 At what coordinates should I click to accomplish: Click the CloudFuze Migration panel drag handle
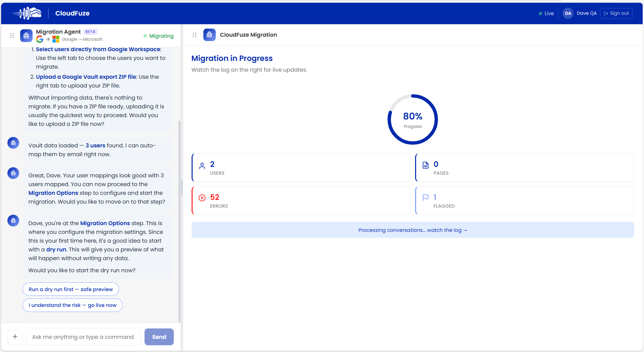coord(194,35)
